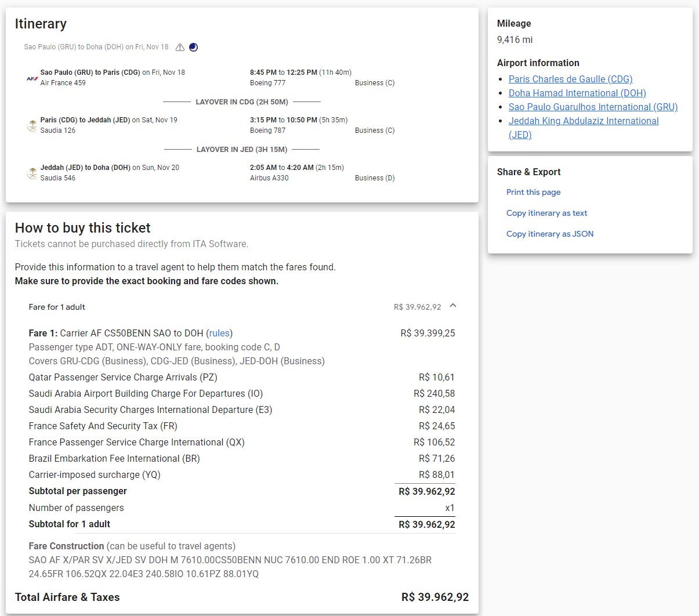Click the 'Saudia 546' flight number
This screenshot has width=699, height=616.
click(58, 178)
